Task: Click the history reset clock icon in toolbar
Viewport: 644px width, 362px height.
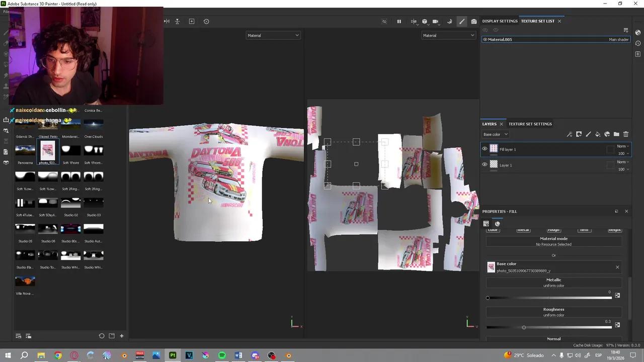Action: 206,21
